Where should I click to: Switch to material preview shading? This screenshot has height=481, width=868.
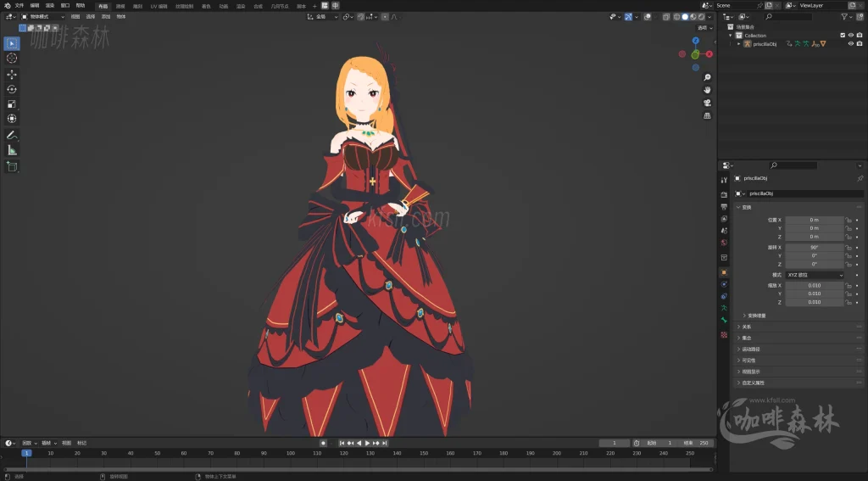[x=693, y=17]
